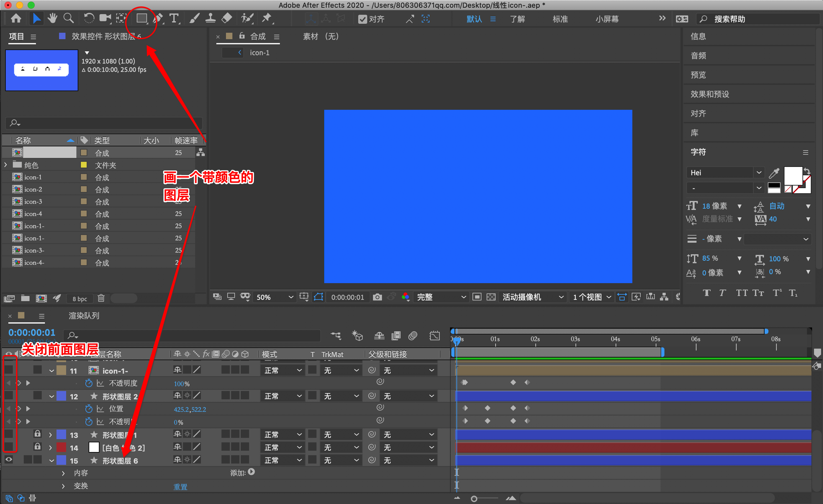
Task: Select the Pen tool
Action: pos(158,18)
